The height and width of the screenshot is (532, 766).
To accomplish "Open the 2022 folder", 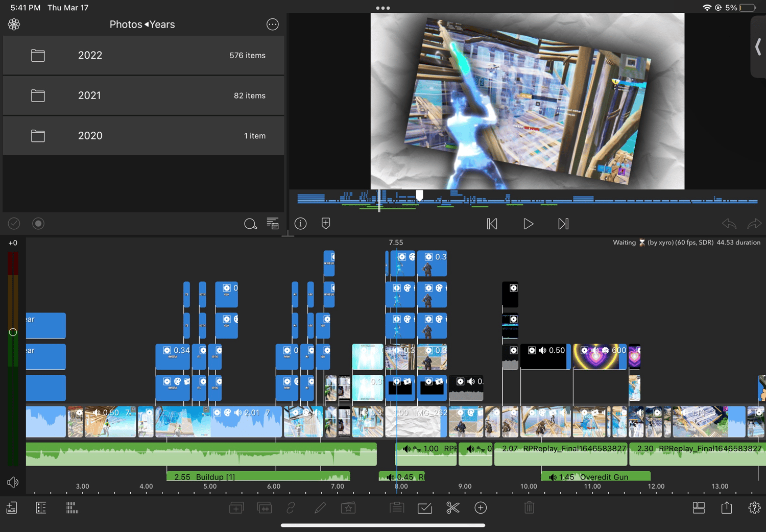I will coord(143,55).
